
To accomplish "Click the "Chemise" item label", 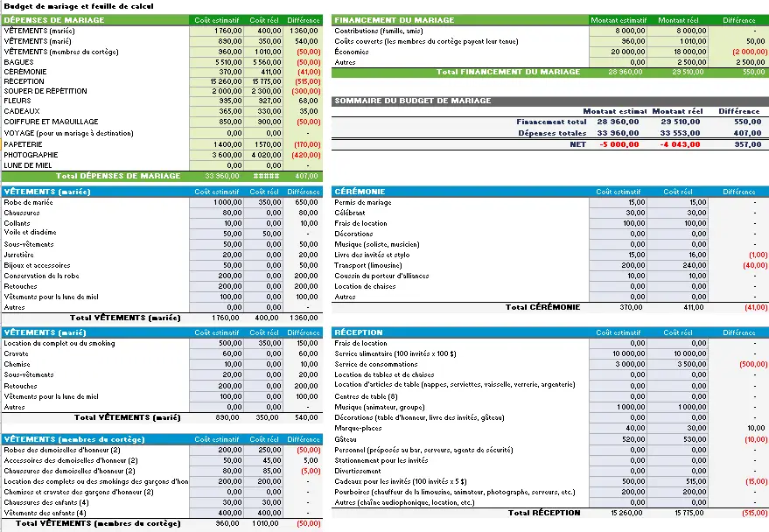I will click(17, 364).
